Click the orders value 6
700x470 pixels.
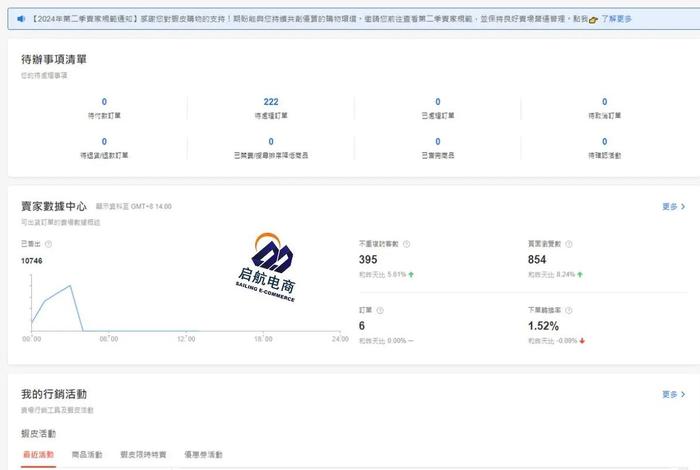362,326
